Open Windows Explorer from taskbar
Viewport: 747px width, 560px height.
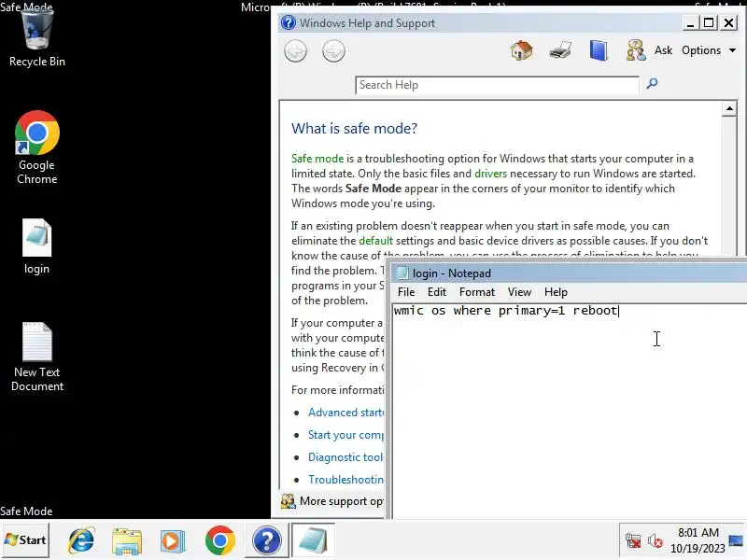[127, 540]
